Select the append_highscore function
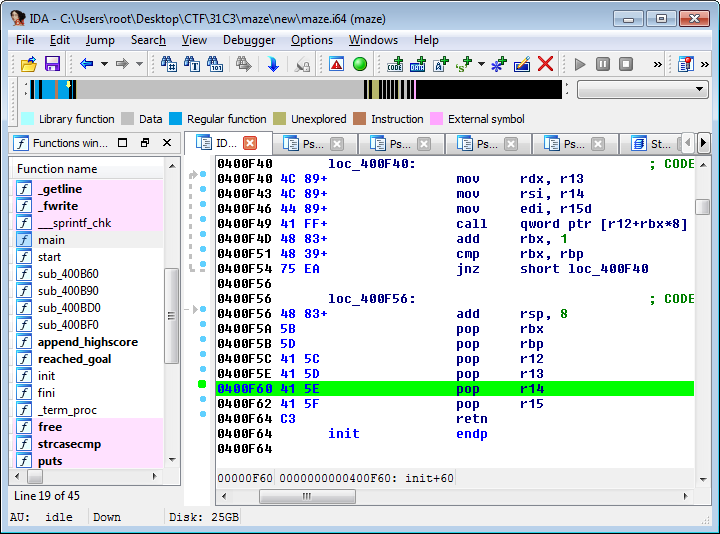The image size is (720, 534). click(88, 342)
